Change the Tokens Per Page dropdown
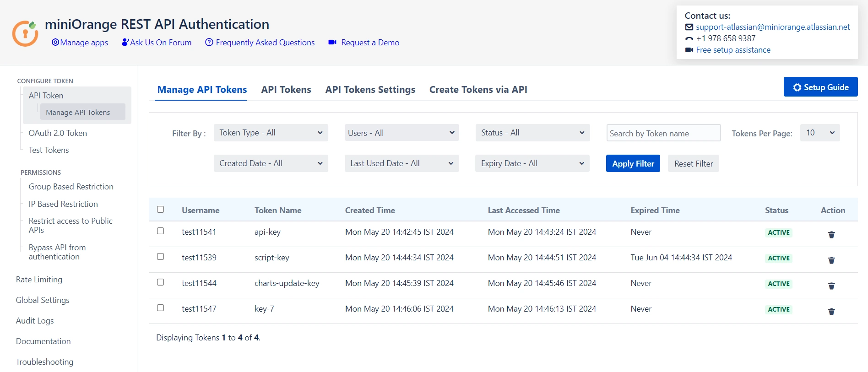This screenshot has height=372, width=868. pos(820,133)
